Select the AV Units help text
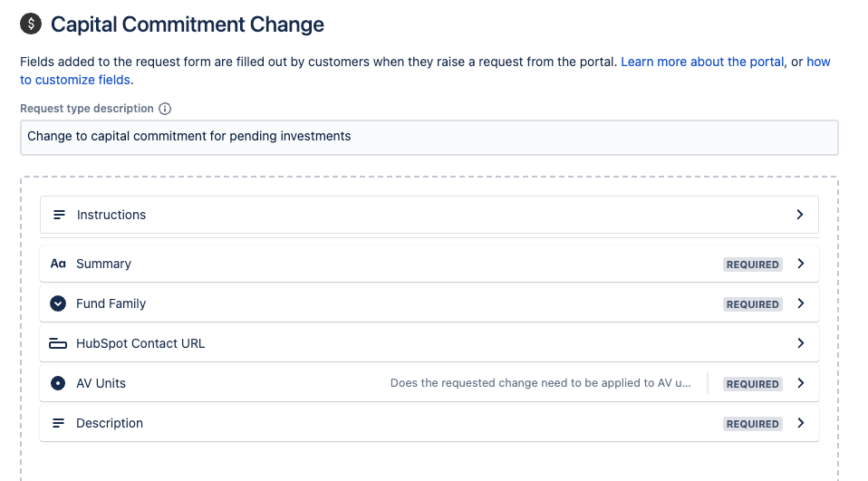The width and height of the screenshot is (868, 481). click(x=540, y=383)
